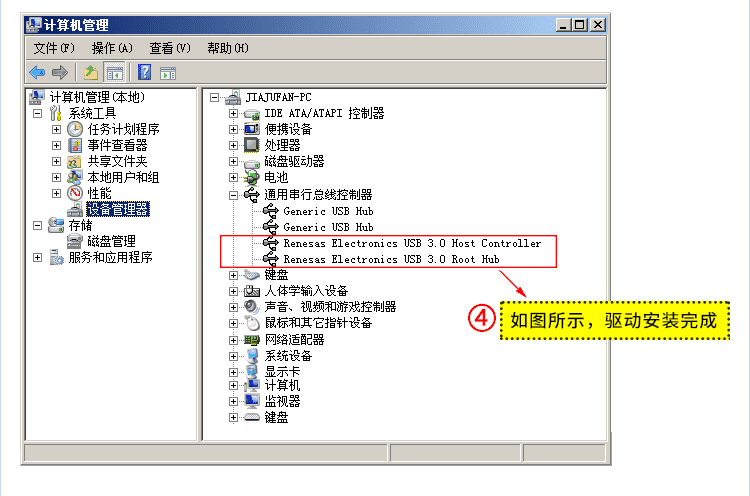Click the Back arrow toolbar icon

coord(37,73)
